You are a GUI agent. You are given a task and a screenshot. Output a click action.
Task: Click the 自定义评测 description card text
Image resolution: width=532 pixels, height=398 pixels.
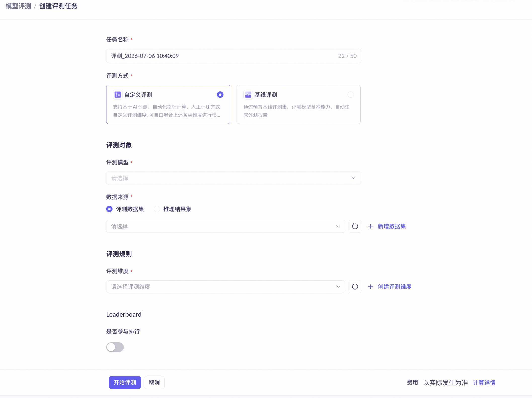point(167,111)
